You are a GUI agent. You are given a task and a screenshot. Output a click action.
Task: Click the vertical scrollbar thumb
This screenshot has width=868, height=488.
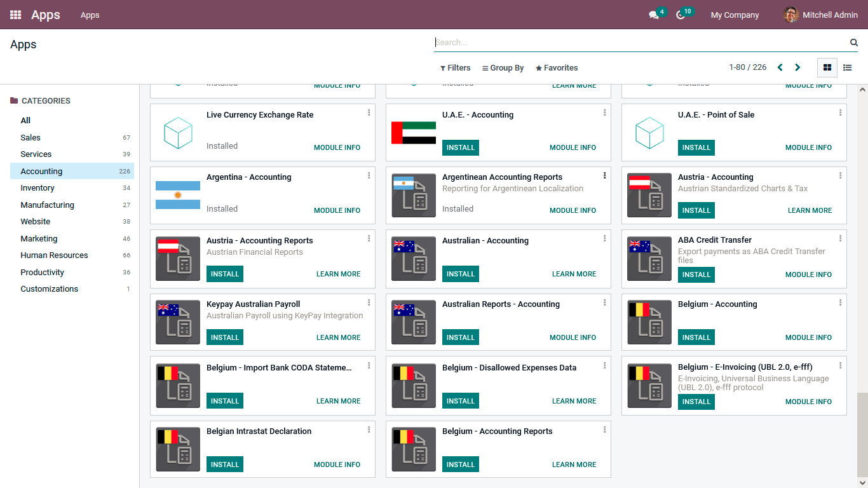[x=862, y=434]
